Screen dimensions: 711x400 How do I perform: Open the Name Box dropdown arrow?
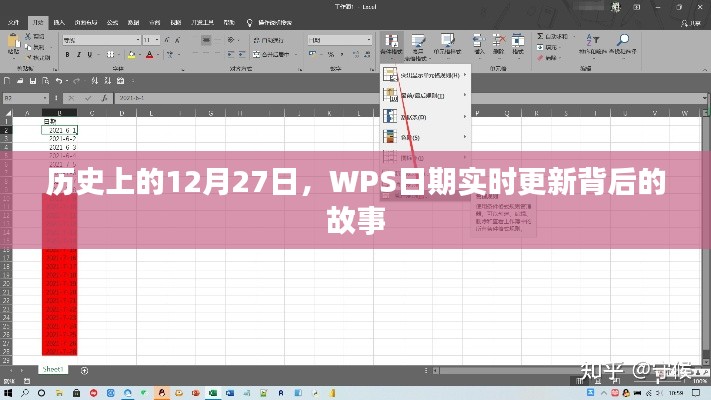45,98
